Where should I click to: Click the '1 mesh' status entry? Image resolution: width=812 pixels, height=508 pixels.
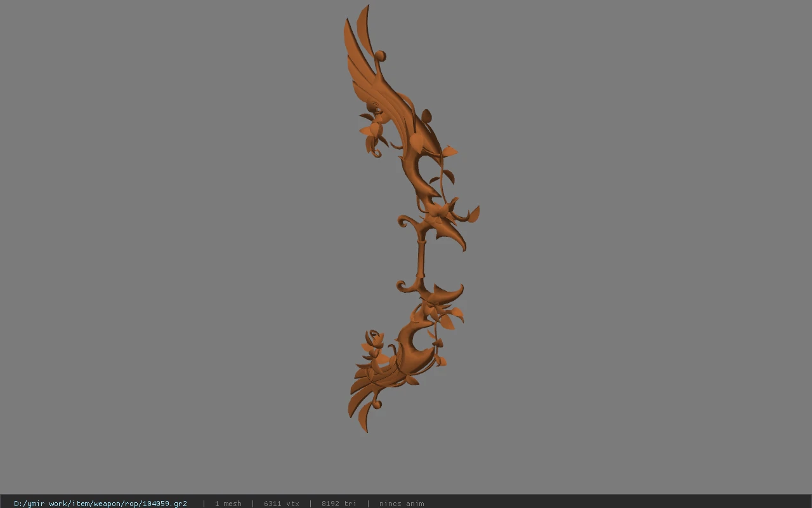pos(228,504)
